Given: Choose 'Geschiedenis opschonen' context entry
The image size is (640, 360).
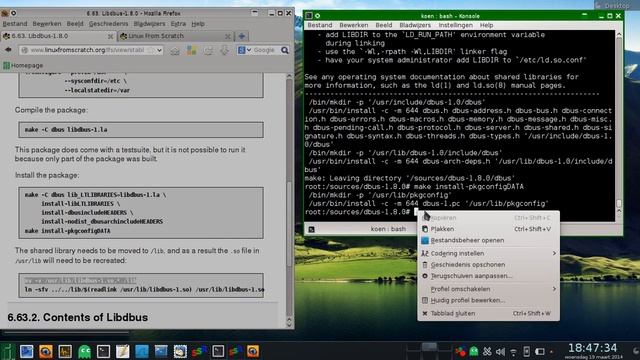Looking at the screenshot, I should click(x=488, y=265).
